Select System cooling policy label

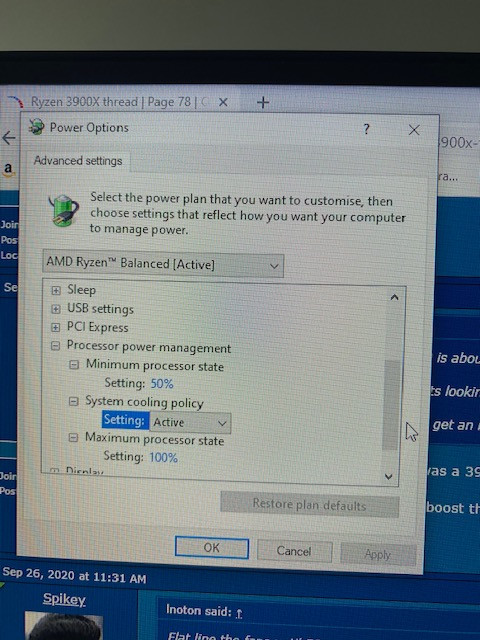pos(144,402)
